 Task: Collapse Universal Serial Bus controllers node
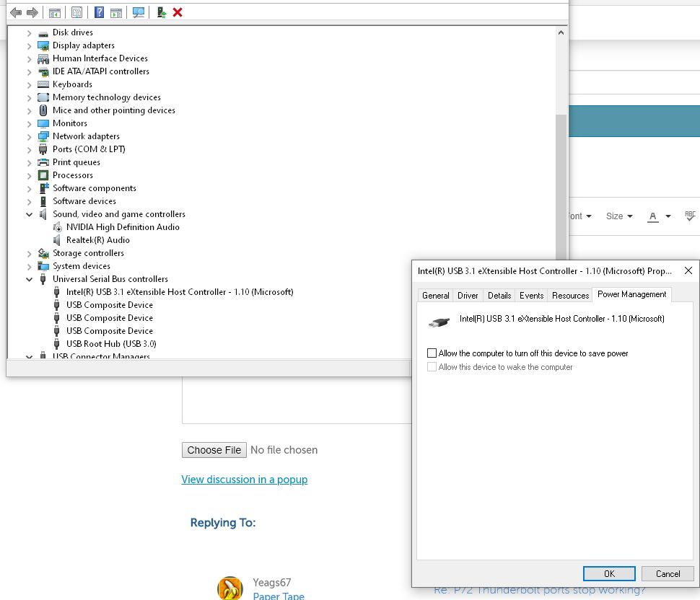(29, 279)
